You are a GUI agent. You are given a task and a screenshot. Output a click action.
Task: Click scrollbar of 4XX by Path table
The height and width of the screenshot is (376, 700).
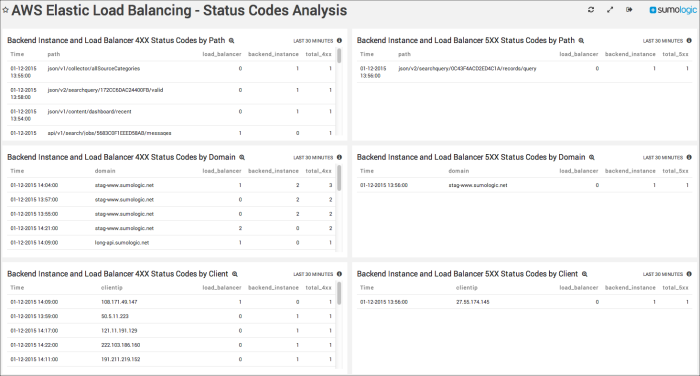coord(339,56)
